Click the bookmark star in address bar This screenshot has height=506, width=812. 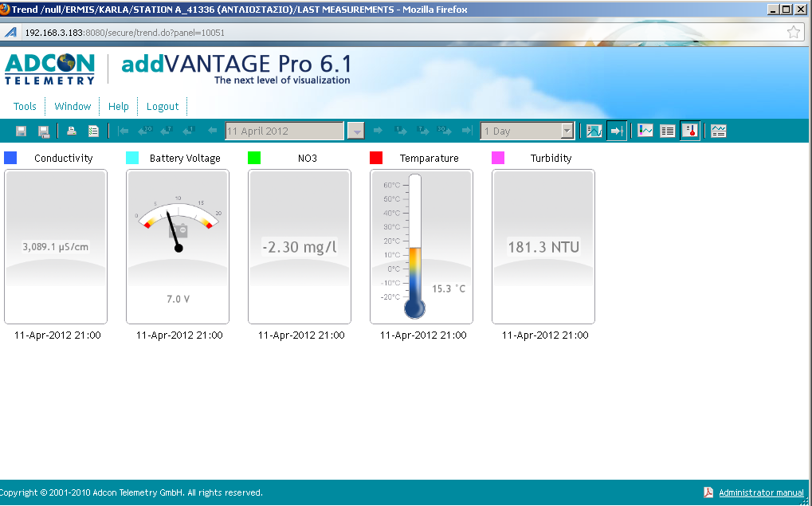[794, 32]
